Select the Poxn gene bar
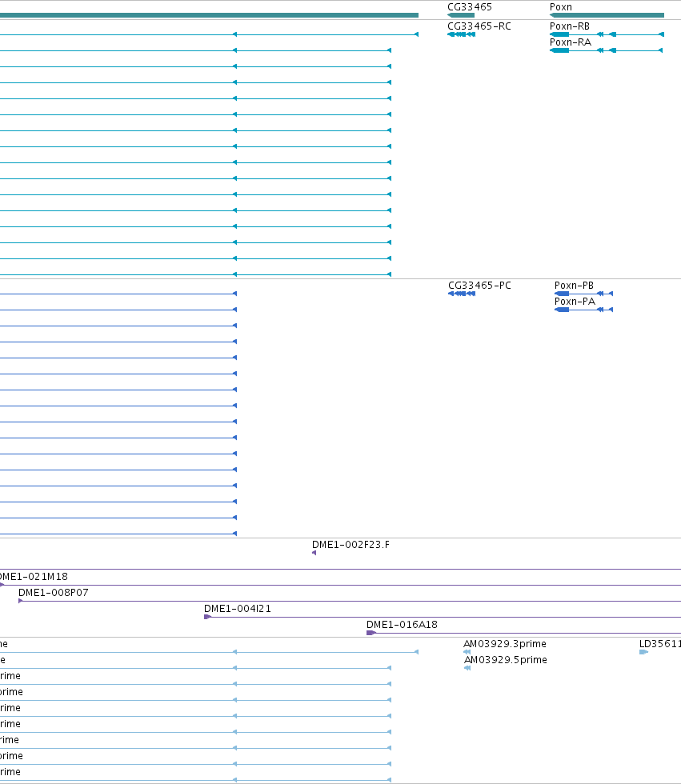 (607, 15)
